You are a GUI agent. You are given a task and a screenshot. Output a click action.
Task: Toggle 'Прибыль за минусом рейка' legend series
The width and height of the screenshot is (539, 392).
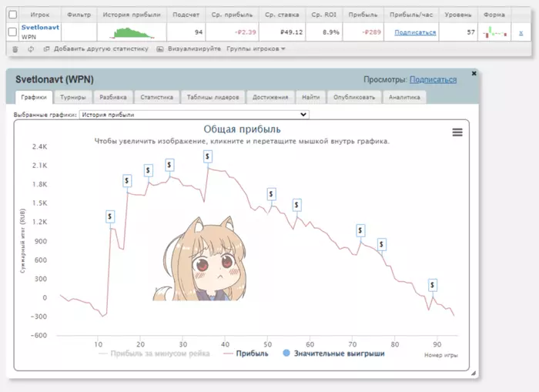[154, 353]
